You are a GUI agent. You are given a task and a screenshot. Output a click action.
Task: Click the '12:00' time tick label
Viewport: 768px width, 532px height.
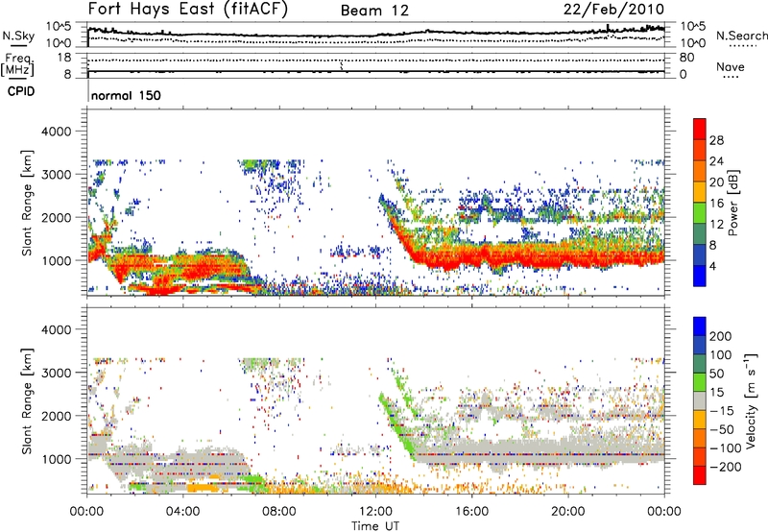point(375,512)
